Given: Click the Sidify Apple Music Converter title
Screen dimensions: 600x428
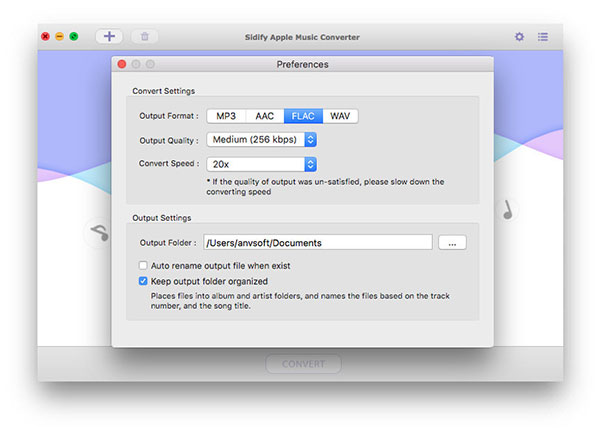Looking at the screenshot, I should pos(302,37).
